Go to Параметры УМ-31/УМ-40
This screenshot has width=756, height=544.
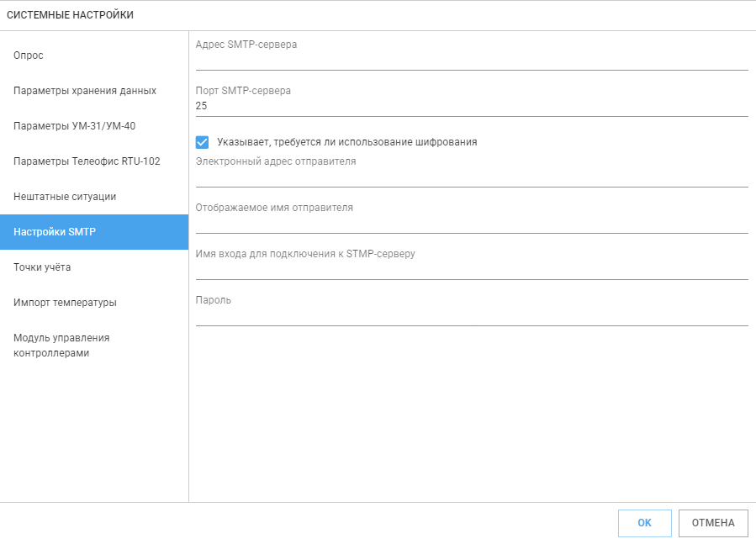point(94,126)
